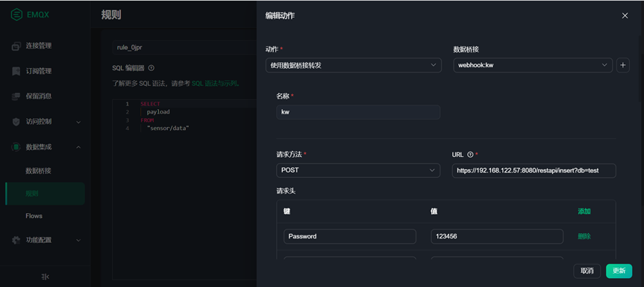
Task: Select 数据桥接 in the sidebar
Action: click(x=38, y=170)
